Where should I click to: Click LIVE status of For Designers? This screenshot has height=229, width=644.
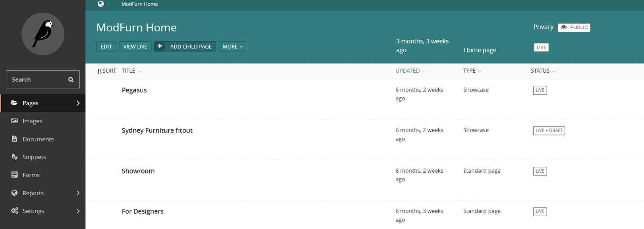[540, 211]
